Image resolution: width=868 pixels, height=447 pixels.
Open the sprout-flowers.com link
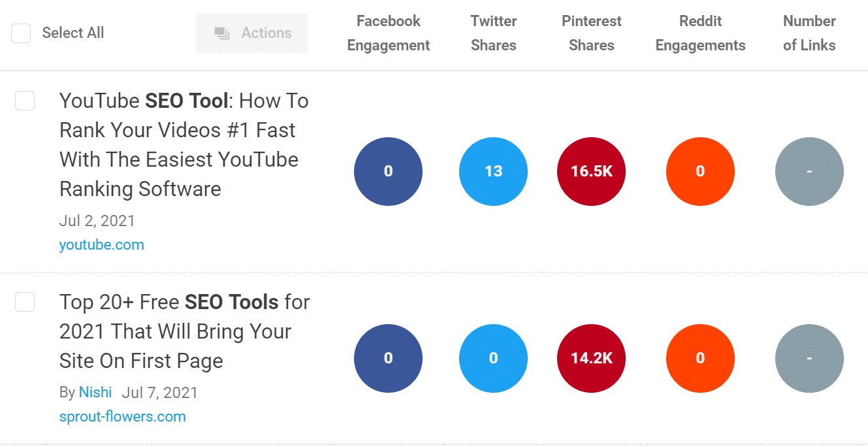pyautogui.click(x=122, y=416)
